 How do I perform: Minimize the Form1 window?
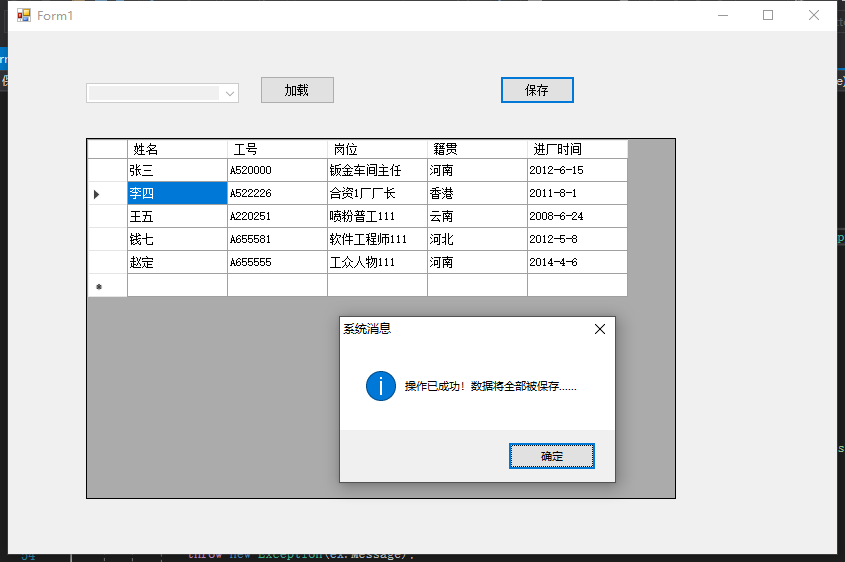tap(723, 15)
